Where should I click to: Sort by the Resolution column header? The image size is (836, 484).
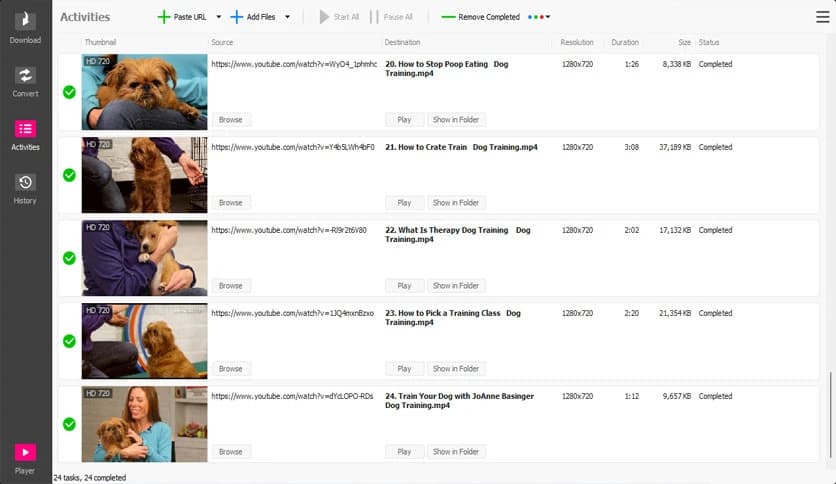tap(577, 42)
